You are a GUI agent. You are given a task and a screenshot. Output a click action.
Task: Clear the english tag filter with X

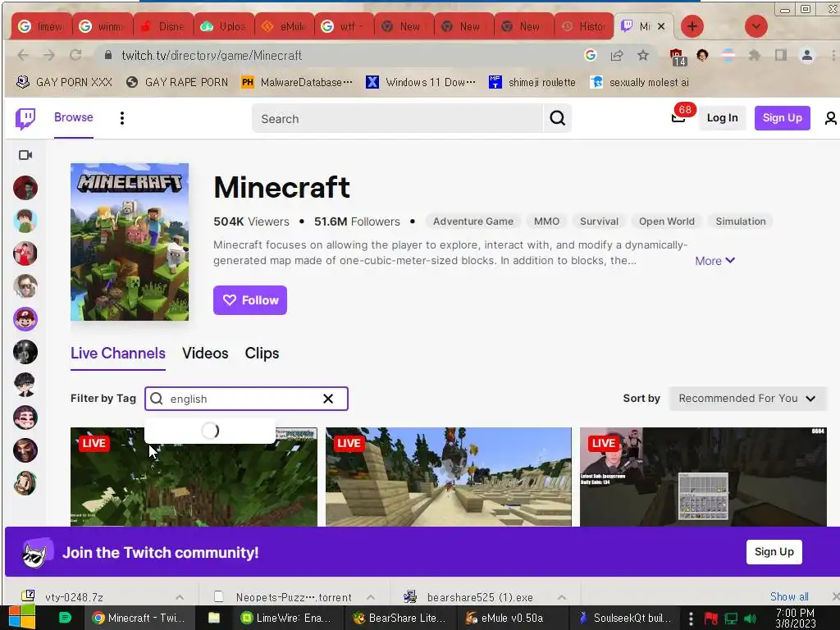(x=328, y=399)
